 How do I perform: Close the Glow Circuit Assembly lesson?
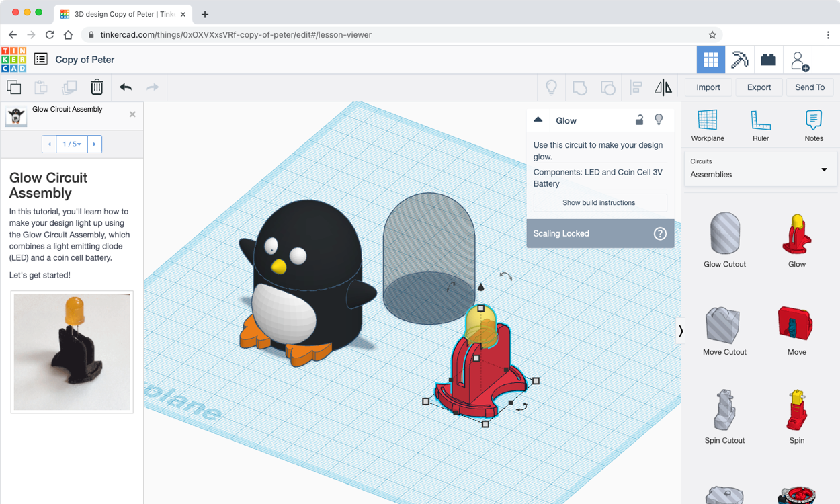tap(132, 114)
